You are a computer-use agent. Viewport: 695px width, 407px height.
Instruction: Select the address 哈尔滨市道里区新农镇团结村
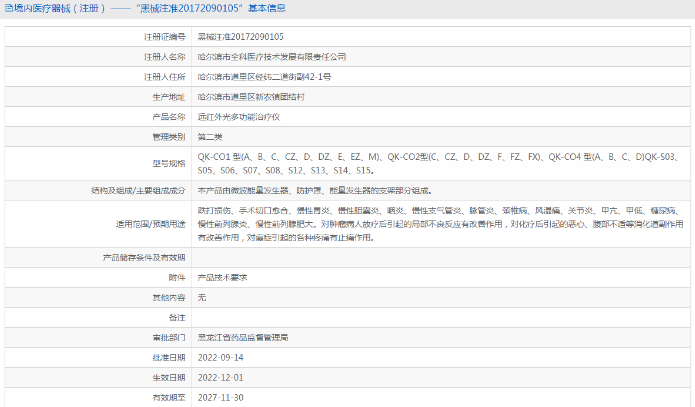pos(251,97)
